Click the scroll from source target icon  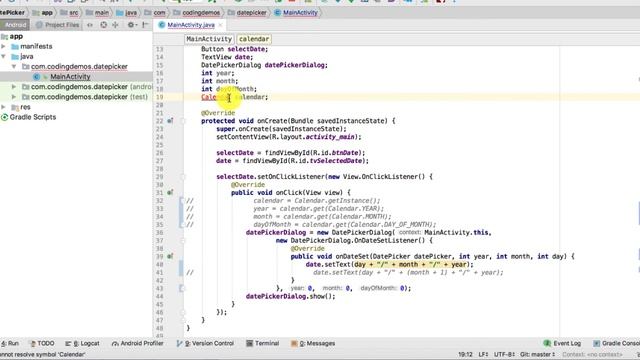[x=104, y=25]
